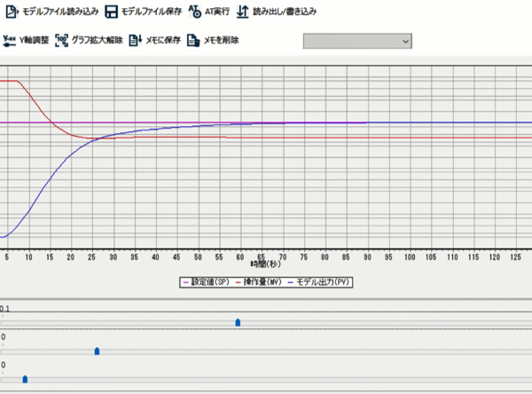The height and width of the screenshot is (394, 532).
Task: Click the 90 tick on the time axis
Action: (x=366, y=257)
